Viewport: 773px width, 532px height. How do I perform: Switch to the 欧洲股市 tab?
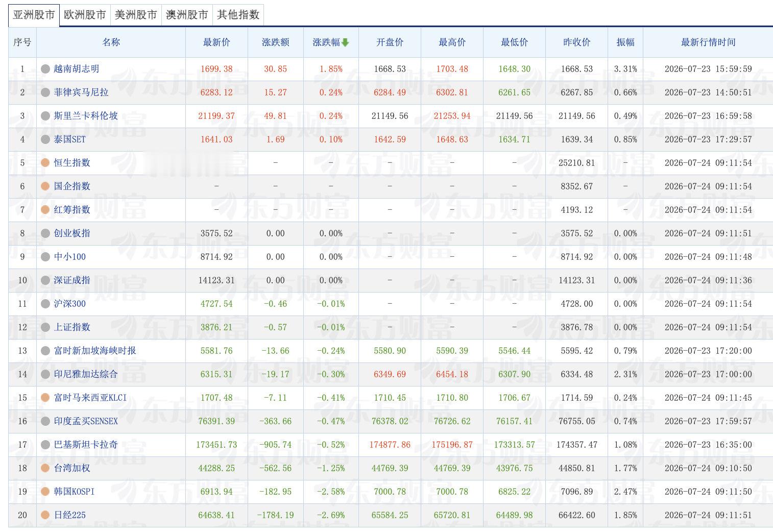(x=85, y=15)
